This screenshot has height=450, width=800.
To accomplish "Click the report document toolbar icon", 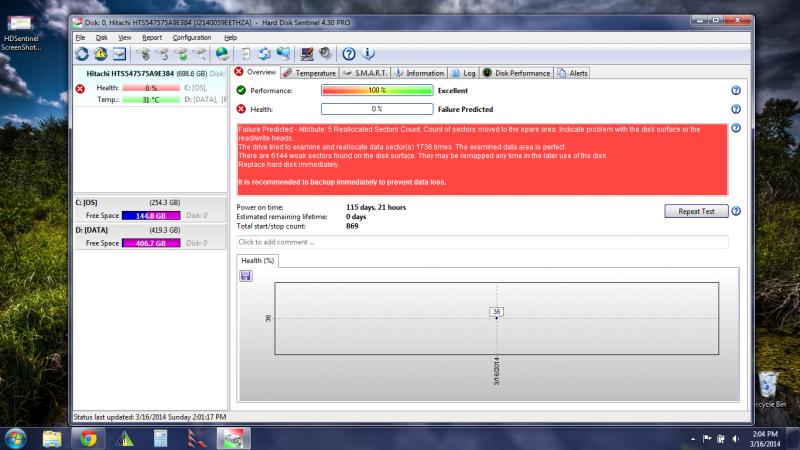I will tap(246, 54).
